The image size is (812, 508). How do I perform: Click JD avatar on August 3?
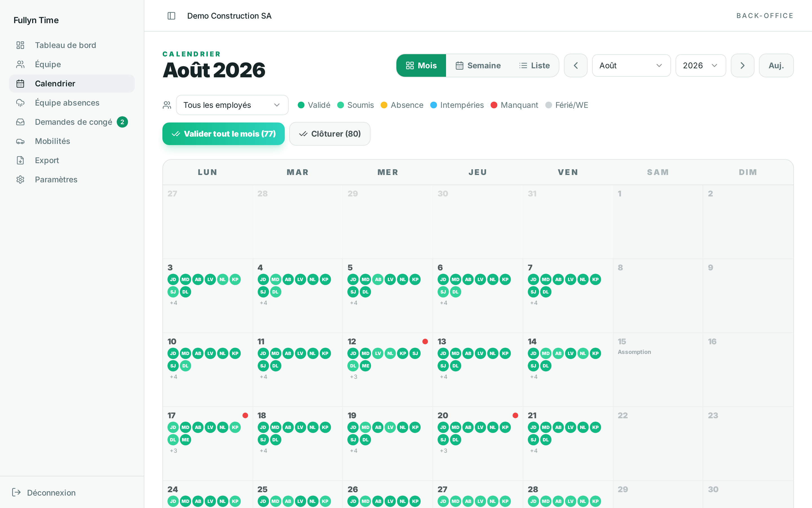pyautogui.click(x=173, y=279)
